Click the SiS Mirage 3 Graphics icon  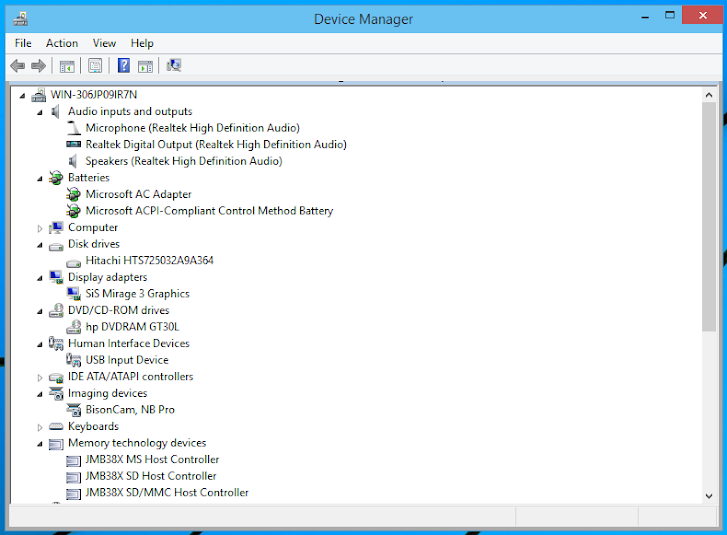click(x=74, y=294)
